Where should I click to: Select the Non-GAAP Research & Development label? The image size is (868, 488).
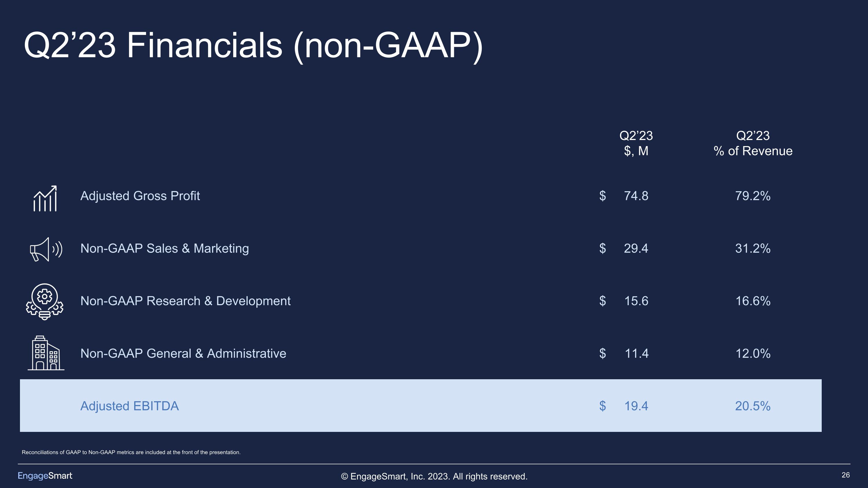[185, 301]
